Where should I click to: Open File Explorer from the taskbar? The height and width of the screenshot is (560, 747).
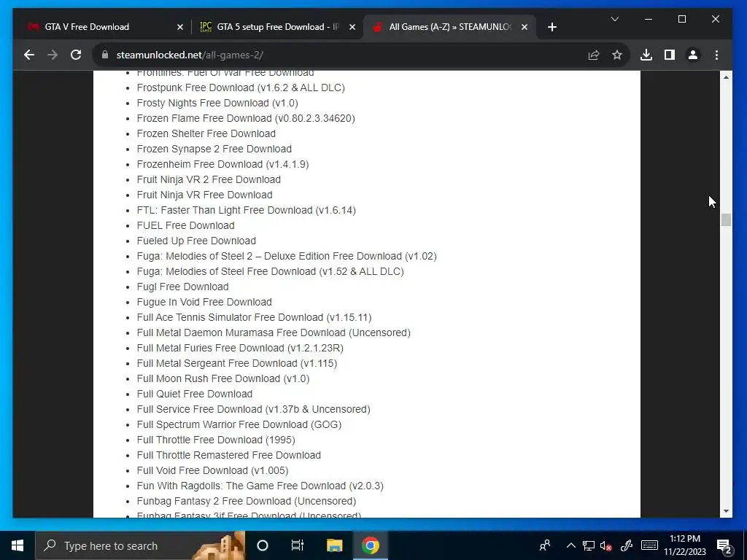(334, 545)
